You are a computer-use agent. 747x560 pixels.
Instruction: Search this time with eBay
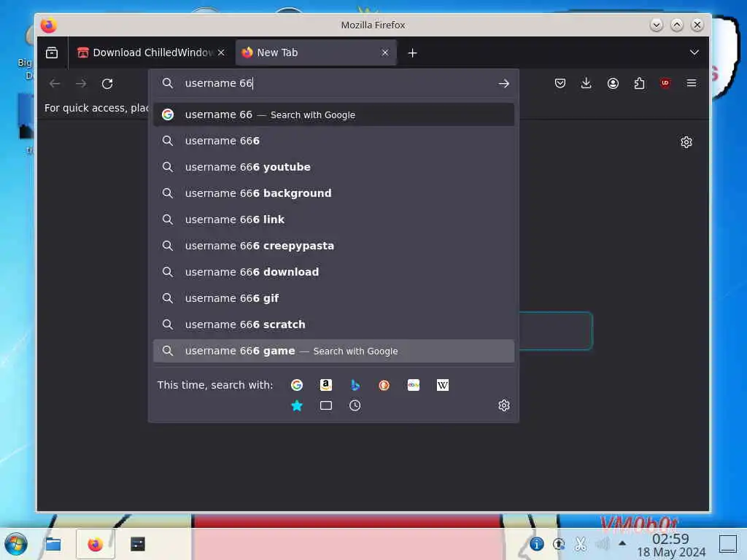414,385
